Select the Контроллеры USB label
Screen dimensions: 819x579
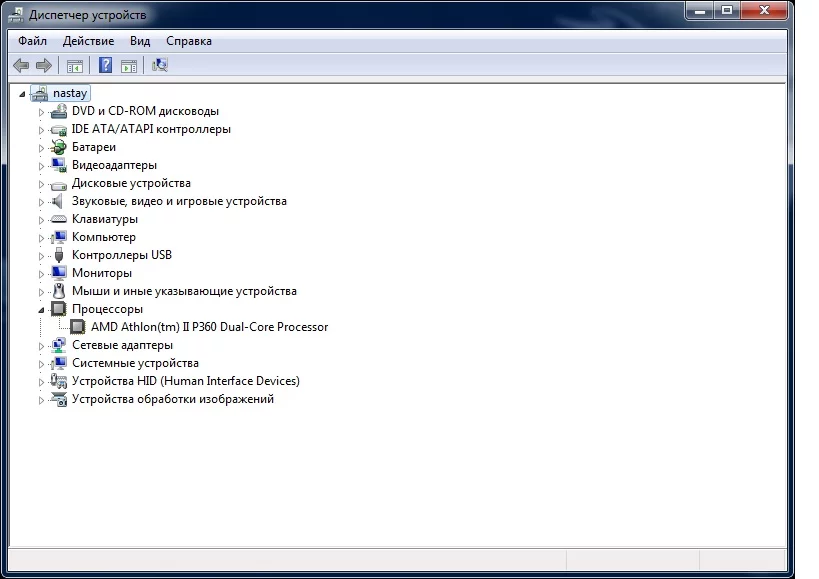click(122, 255)
